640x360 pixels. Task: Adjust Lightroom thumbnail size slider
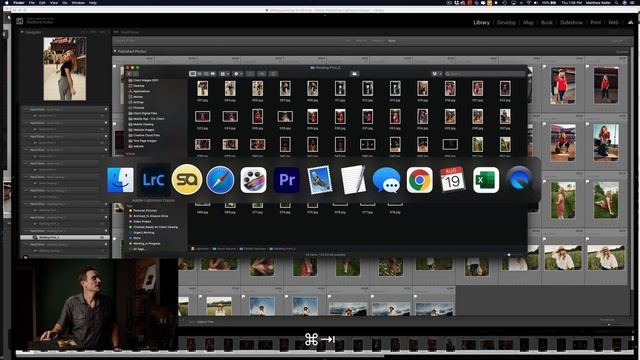click(609, 324)
